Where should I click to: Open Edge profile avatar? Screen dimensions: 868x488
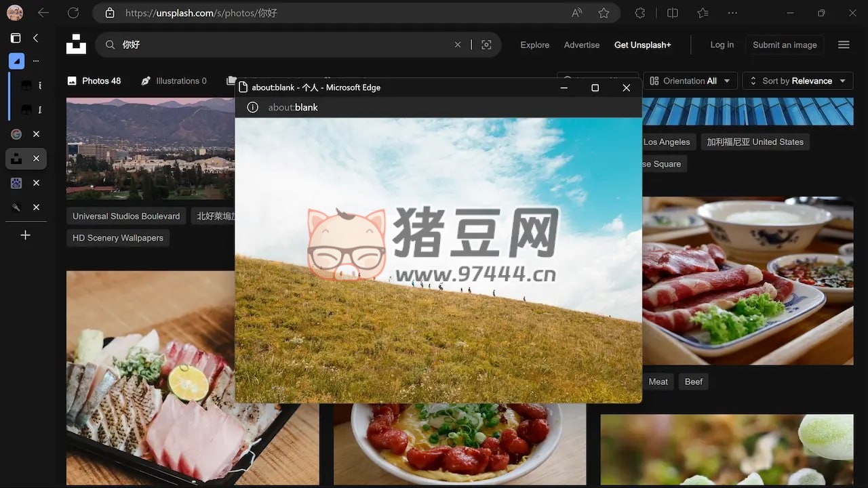14,13
